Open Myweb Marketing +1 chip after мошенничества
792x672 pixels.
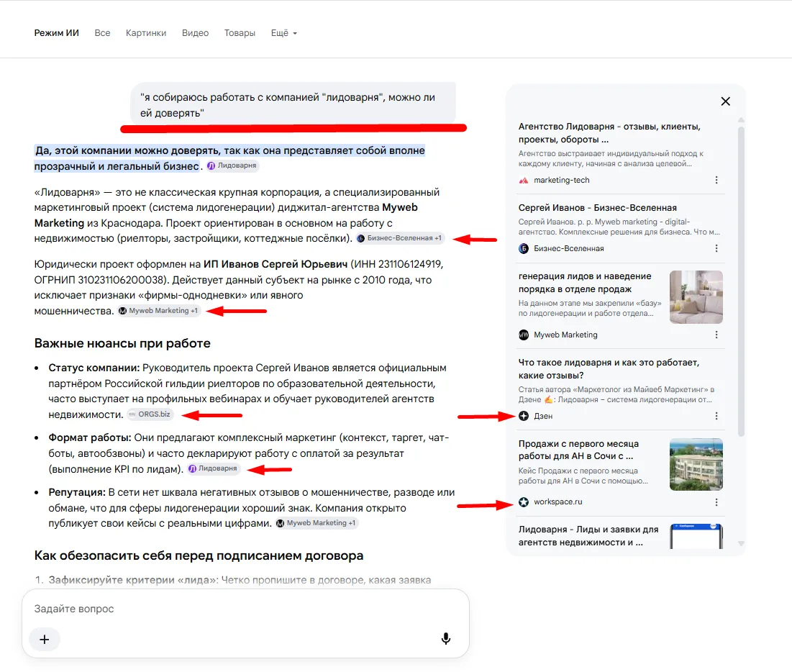[x=158, y=311]
